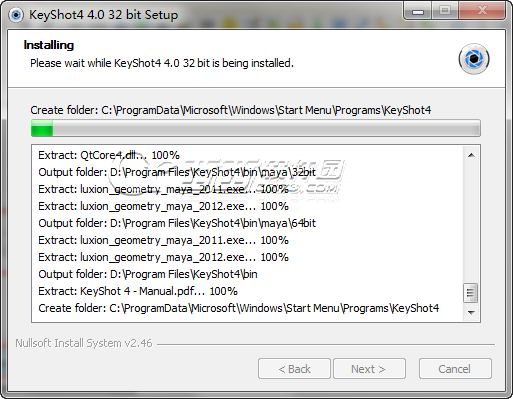Click the KeyShot icon in the title bar
Image resolution: width=513 pixels, height=399 pixels.
point(16,15)
